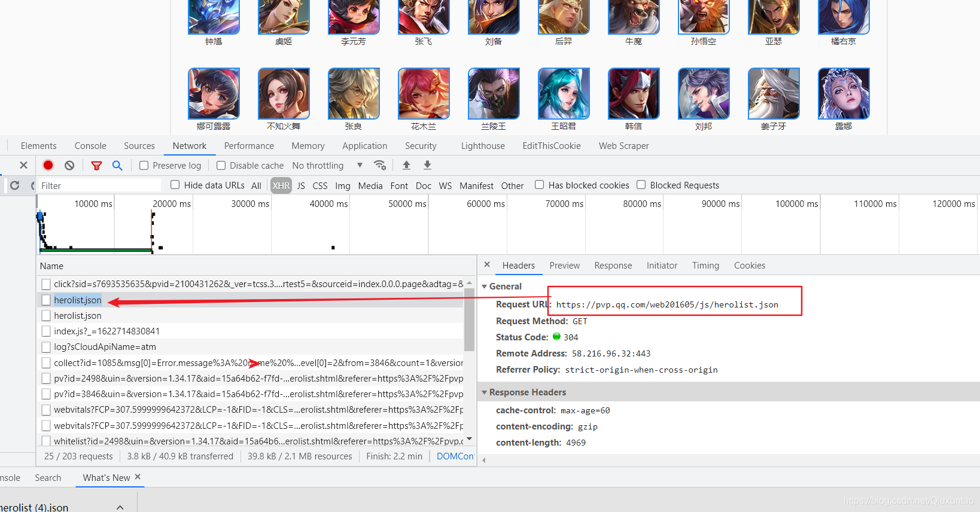The image size is (980, 512).
Task: Open the Timing tab of request details
Action: (706, 265)
